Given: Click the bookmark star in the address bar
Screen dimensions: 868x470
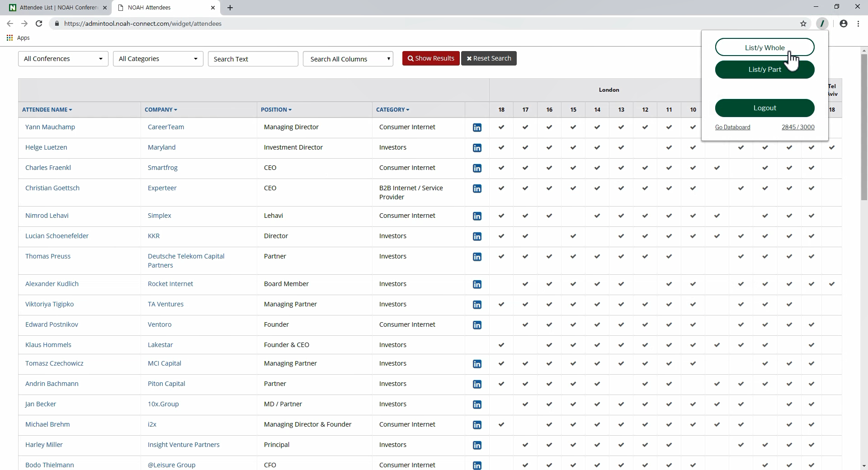Looking at the screenshot, I should pos(804,23).
